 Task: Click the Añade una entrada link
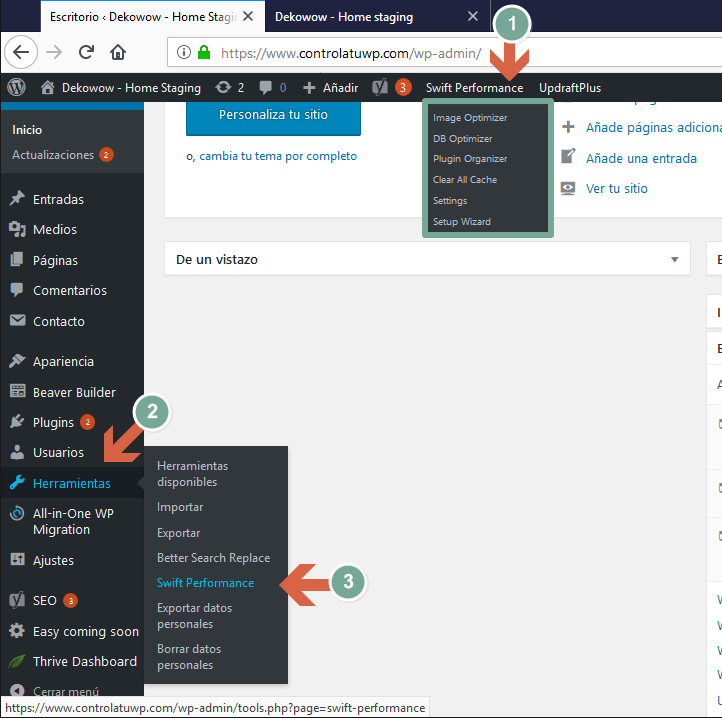(x=641, y=158)
